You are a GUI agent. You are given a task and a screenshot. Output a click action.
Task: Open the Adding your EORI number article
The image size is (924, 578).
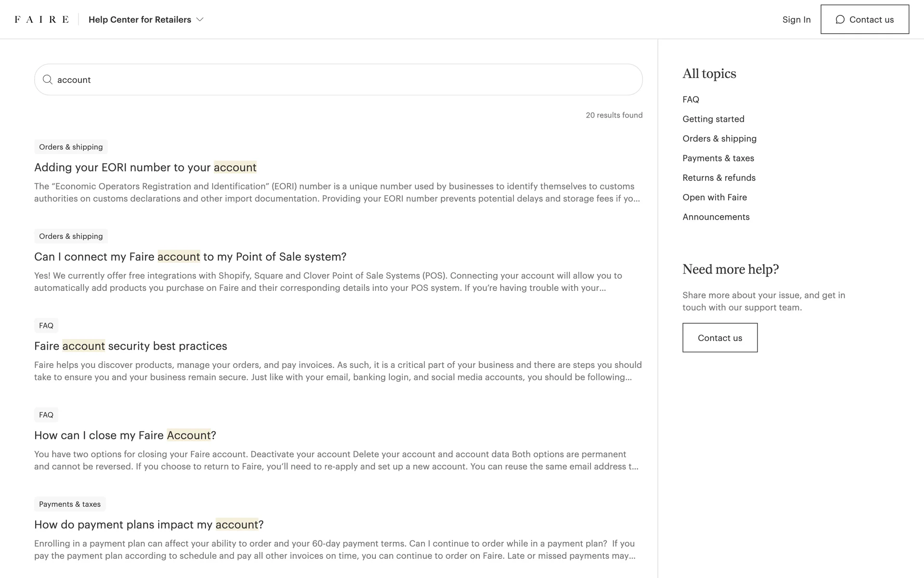point(145,167)
